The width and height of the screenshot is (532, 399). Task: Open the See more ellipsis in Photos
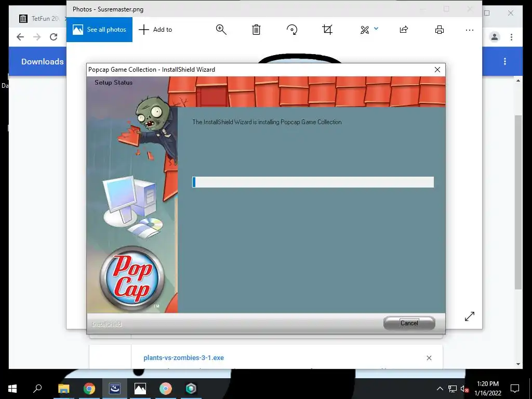[x=470, y=30]
